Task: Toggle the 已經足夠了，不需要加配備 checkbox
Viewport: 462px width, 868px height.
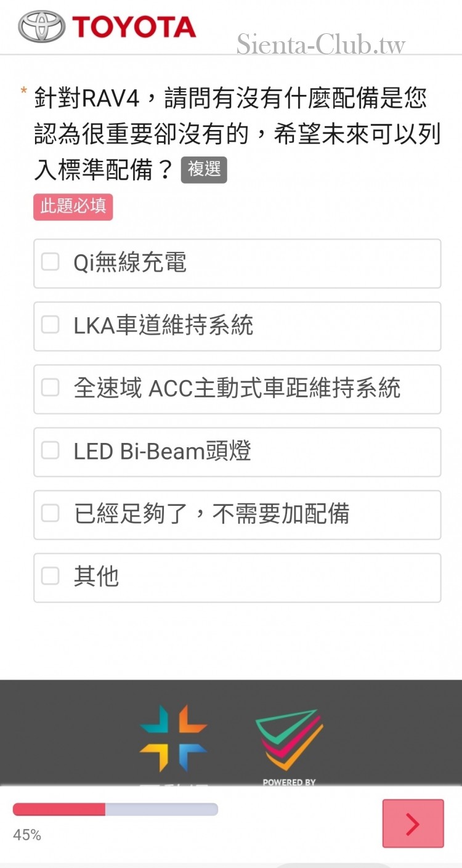Action: click(x=51, y=514)
